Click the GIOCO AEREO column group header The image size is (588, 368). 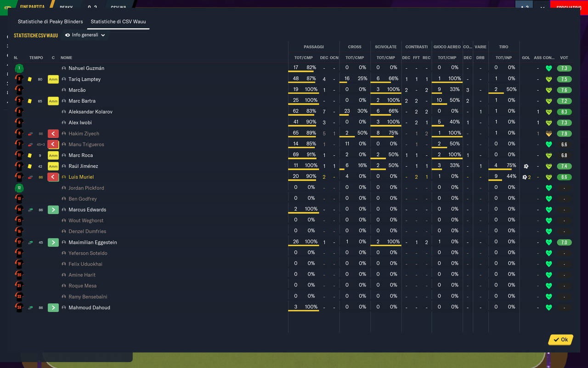pyautogui.click(x=447, y=47)
